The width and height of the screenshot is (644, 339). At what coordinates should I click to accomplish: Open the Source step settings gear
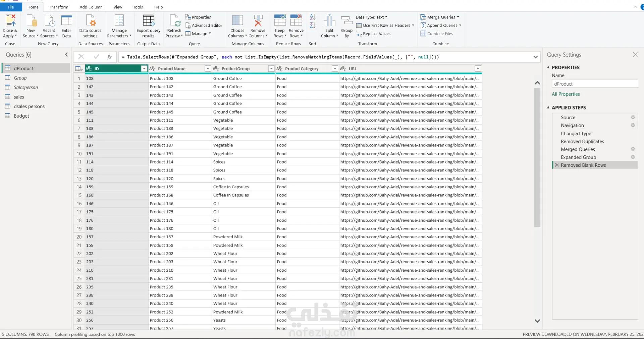(x=633, y=117)
